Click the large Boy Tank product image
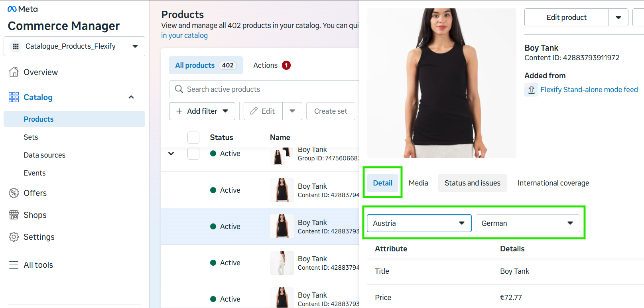Viewport: 644px width, 308px height. coord(441,83)
